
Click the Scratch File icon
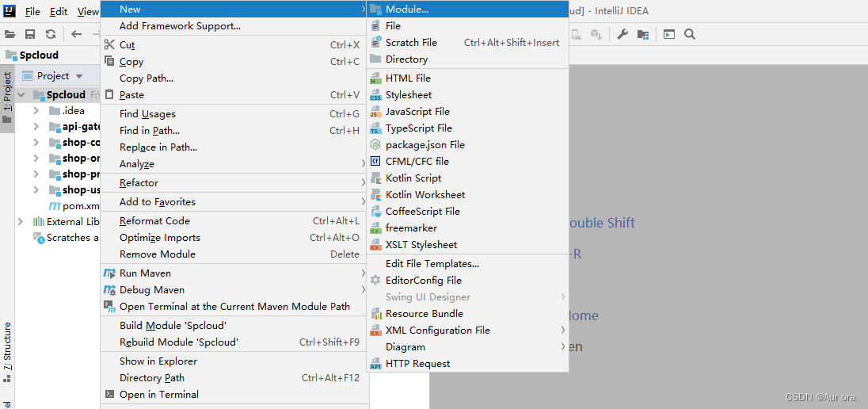click(376, 43)
